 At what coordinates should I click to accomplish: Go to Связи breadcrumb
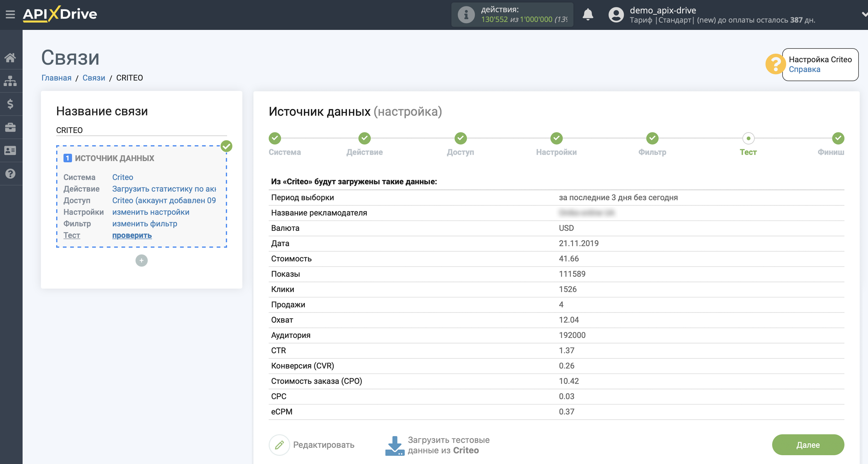pyautogui.click(x=94, y=78)
